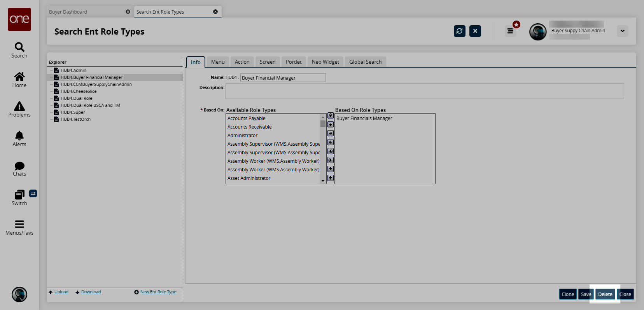
Task: Open the Alerts bell in the sidebar
Action: [x=19, y=139]
